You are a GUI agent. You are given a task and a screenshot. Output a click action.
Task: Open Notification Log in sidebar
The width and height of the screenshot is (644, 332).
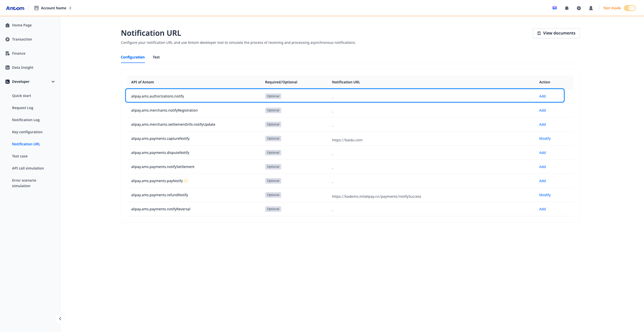[26, 120]
